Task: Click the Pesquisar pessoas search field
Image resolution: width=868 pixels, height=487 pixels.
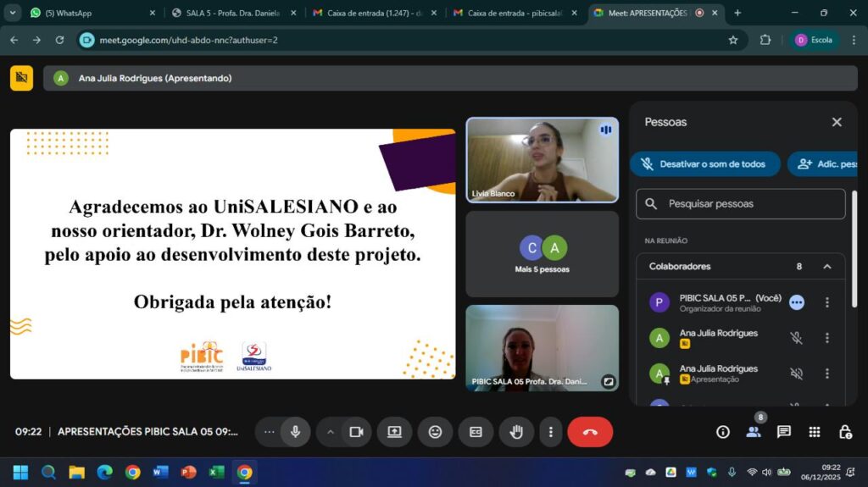Action: coord(750,204)
